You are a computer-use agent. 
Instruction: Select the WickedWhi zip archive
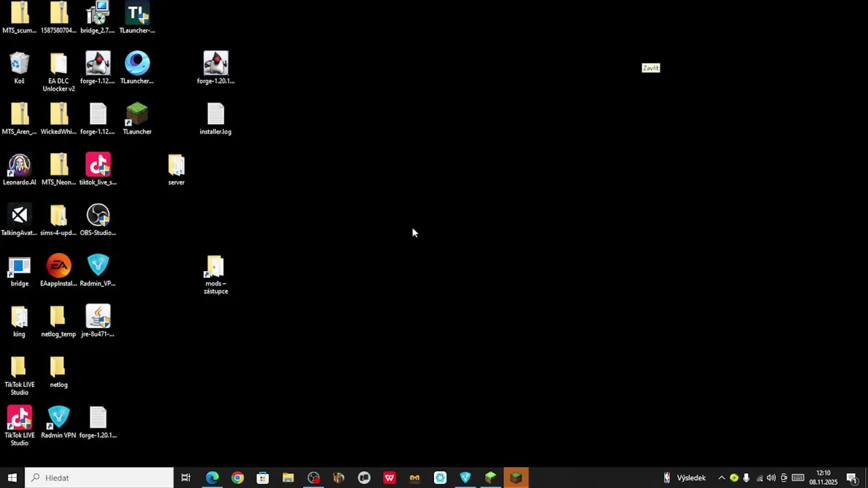coord(58,115)
